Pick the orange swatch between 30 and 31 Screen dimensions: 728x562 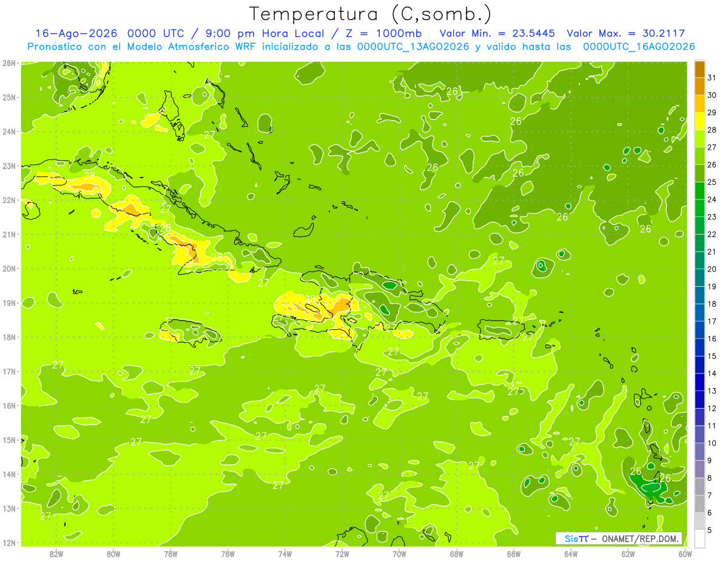[699, 86]
